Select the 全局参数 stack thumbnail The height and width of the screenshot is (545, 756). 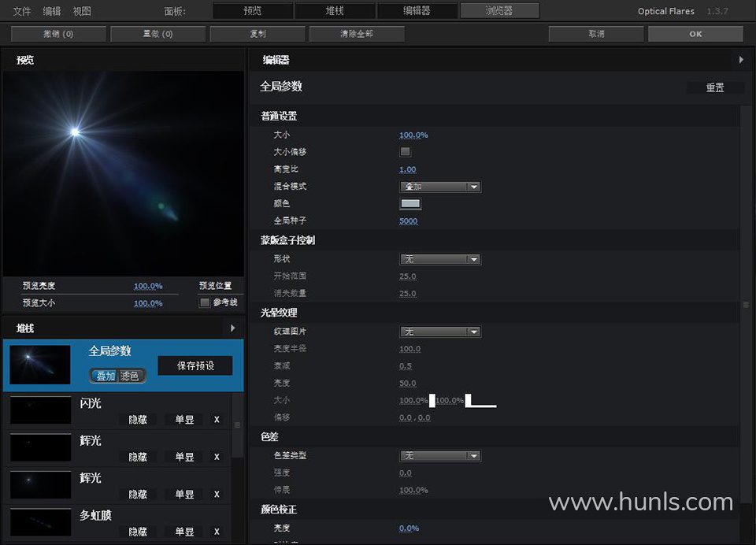coord(40,365)
